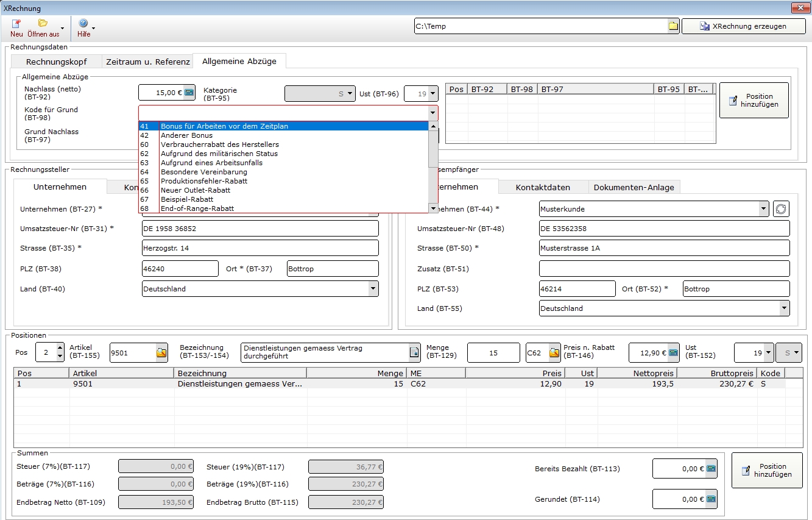Viewport: 812px width, 520px height.
Task: Click the Strasse field with Herzogstr. 14
Action: pos(260,248)
